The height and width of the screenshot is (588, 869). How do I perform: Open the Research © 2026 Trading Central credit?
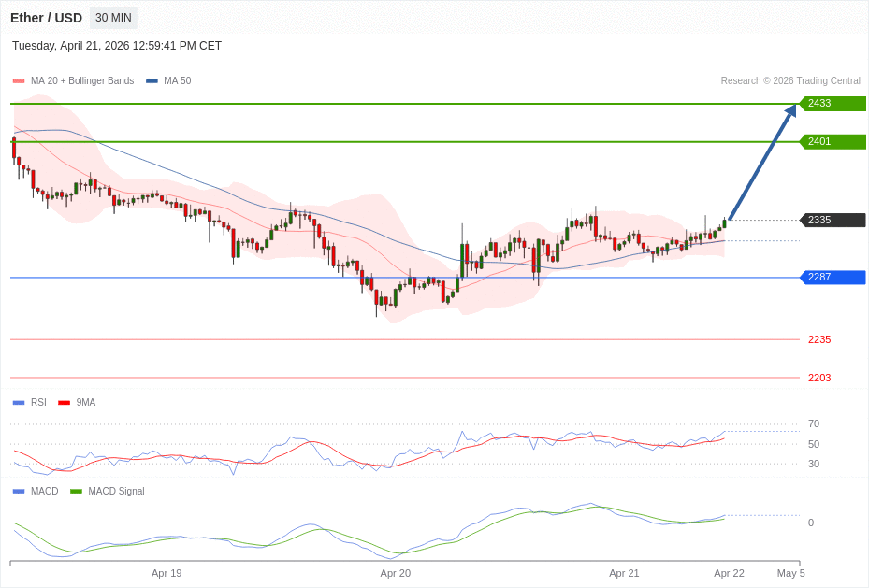coord(790,81)
